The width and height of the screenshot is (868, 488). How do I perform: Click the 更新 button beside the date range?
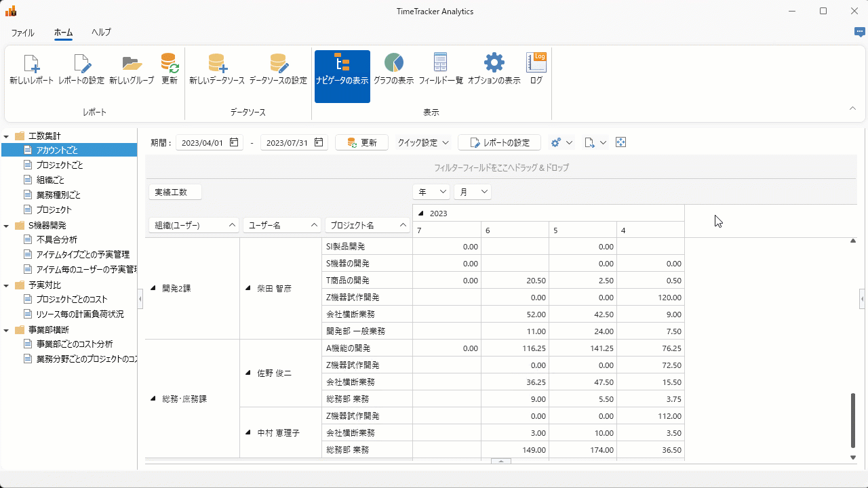[362, 143]
